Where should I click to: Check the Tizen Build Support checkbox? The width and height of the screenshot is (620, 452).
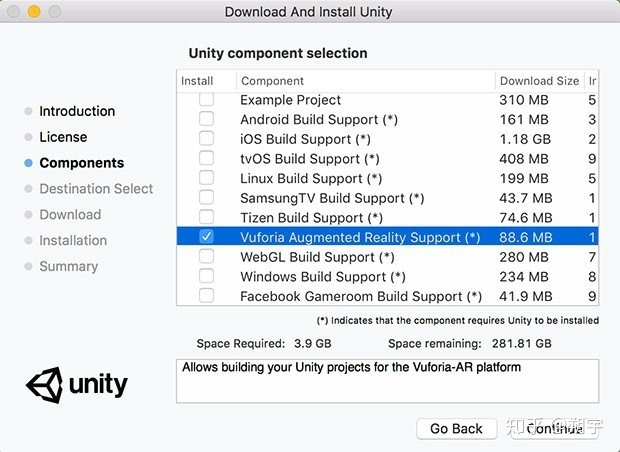pos(206,217)
